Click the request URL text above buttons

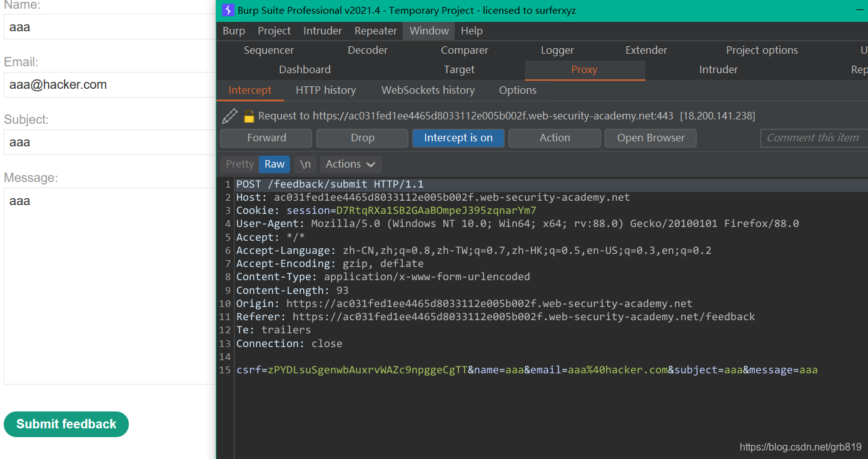507,116
